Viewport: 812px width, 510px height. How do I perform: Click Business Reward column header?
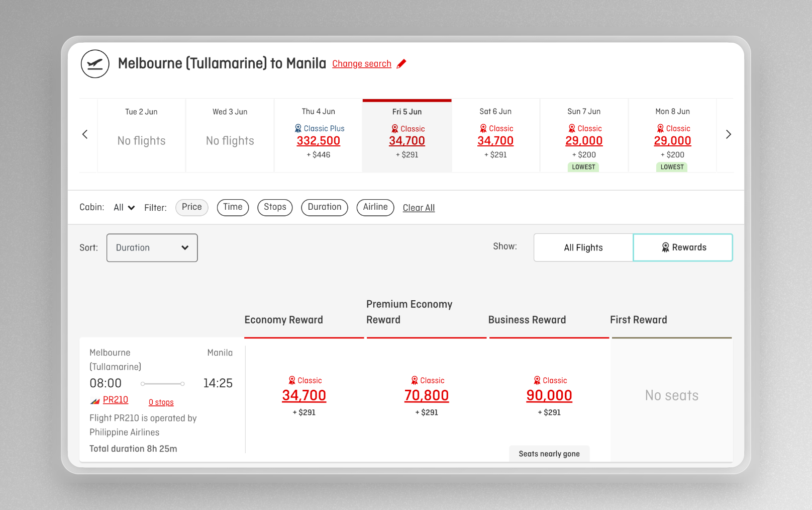tap(527, 320)
